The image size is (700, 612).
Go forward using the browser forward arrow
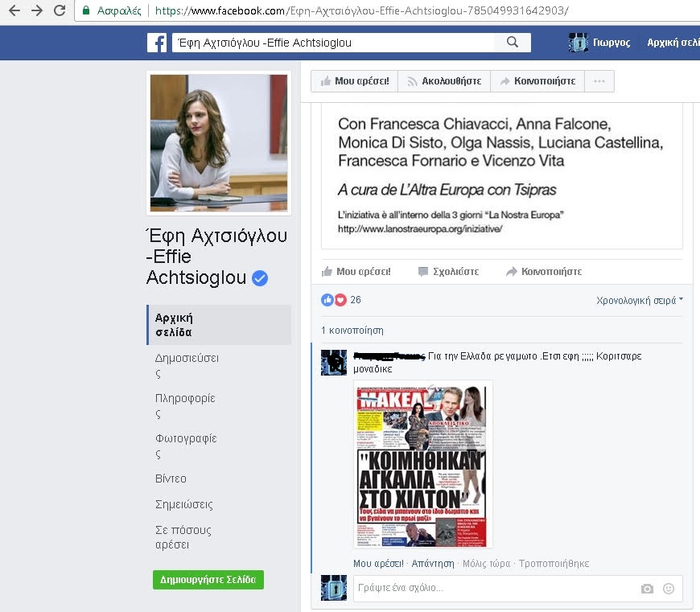37,10
